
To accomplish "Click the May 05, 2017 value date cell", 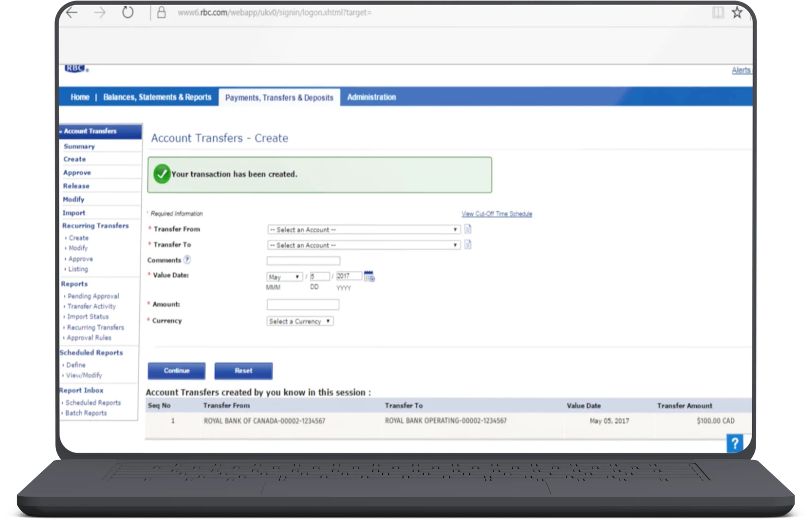I will tap(609, 421).
